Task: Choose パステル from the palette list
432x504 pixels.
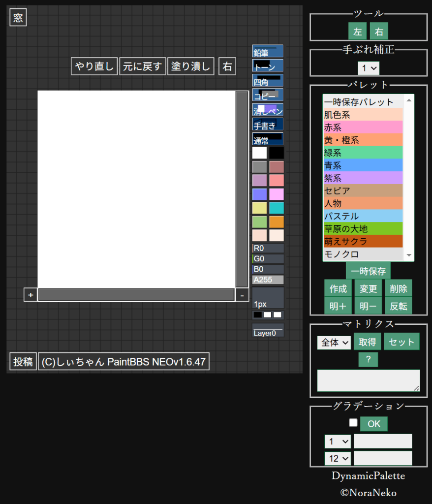Action: [x=363, y=216]
